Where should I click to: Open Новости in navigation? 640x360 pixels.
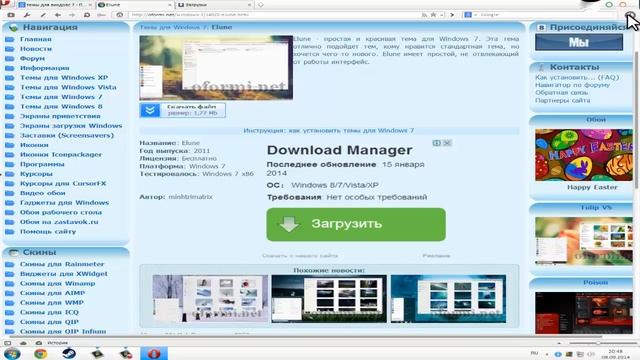[x=36, y=49]
